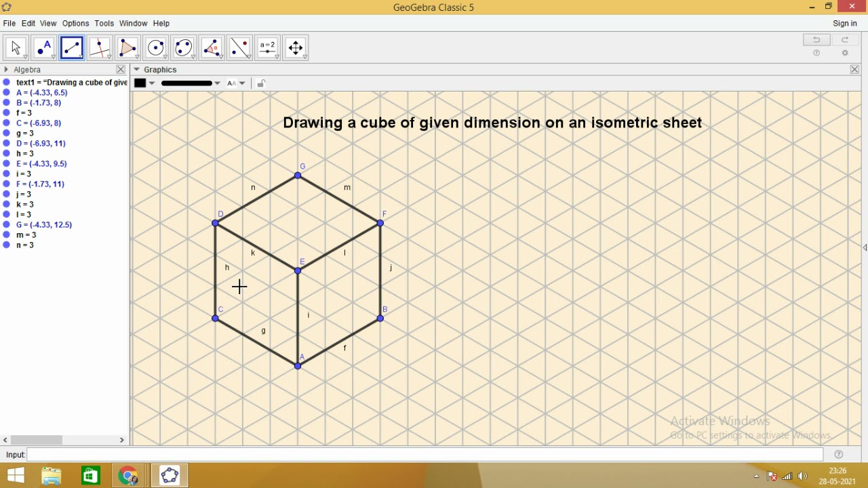
Task: Select the Segment tool
Action: (x=72, y=47)
